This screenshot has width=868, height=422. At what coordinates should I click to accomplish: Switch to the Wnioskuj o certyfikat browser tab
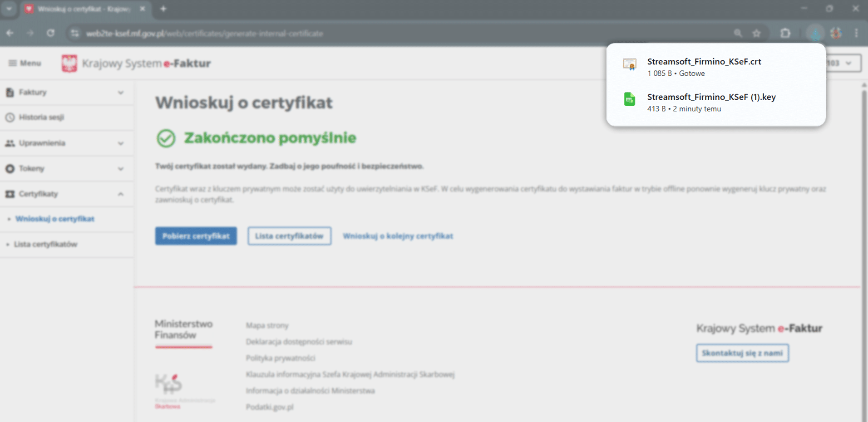tap(82, 9)
